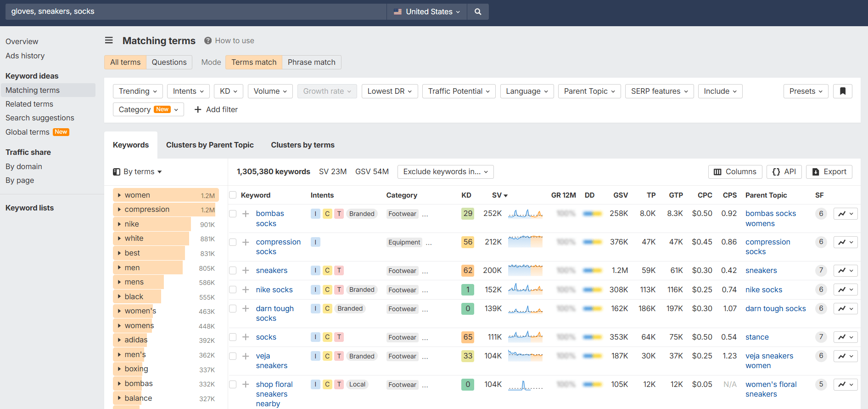Image resolution: width=868 pixels, height=409 pixels.
Task: Switch to Clusters by terms tab
Action: 302,145
